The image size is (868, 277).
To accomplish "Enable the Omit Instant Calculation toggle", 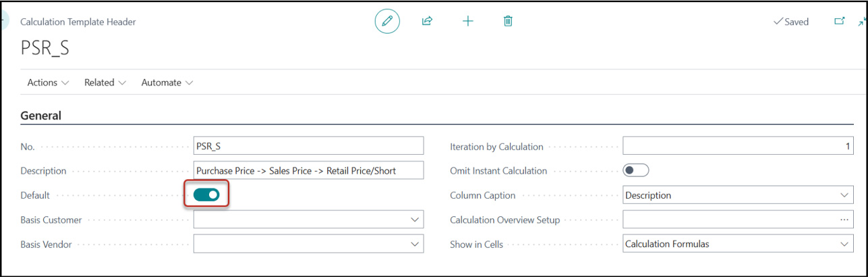I will [x=635, y=171].
